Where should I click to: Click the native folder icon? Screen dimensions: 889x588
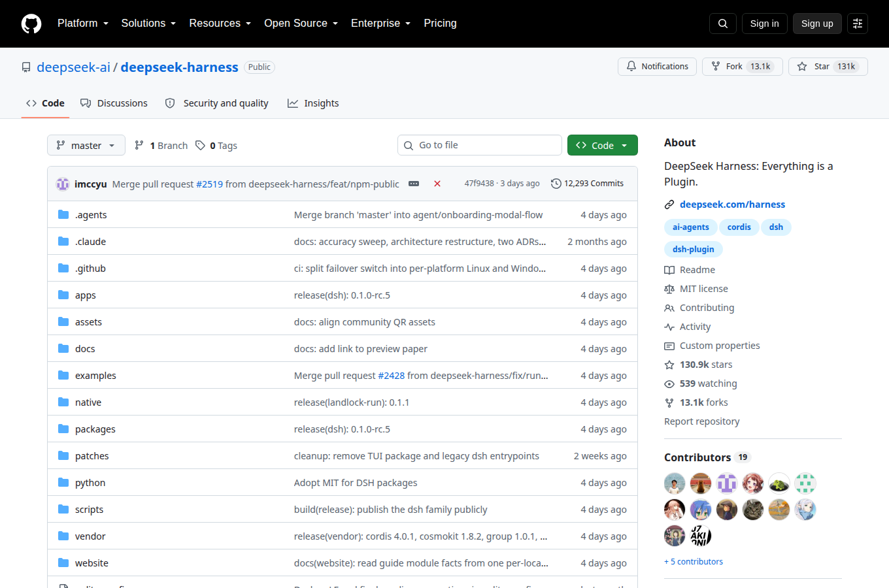tap(63, 402)
